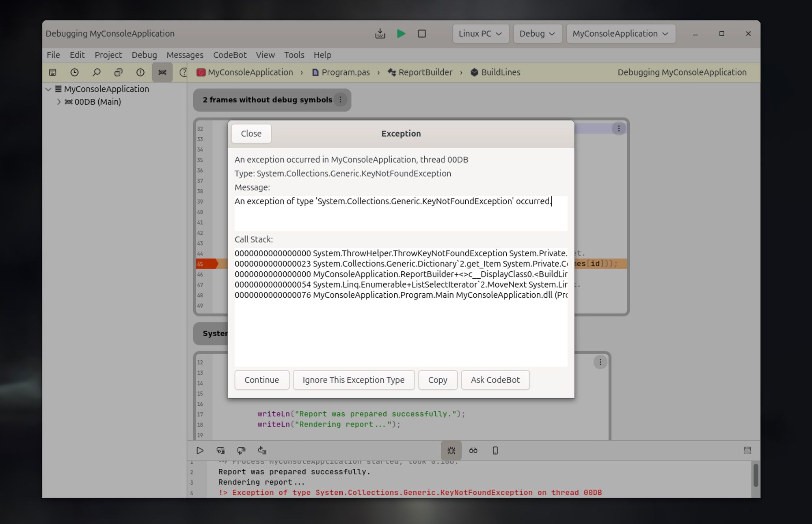Screen dimensions: 812x524
Task: Open the Tools menu
Action: pyautogui.click(x=294, y=55)
